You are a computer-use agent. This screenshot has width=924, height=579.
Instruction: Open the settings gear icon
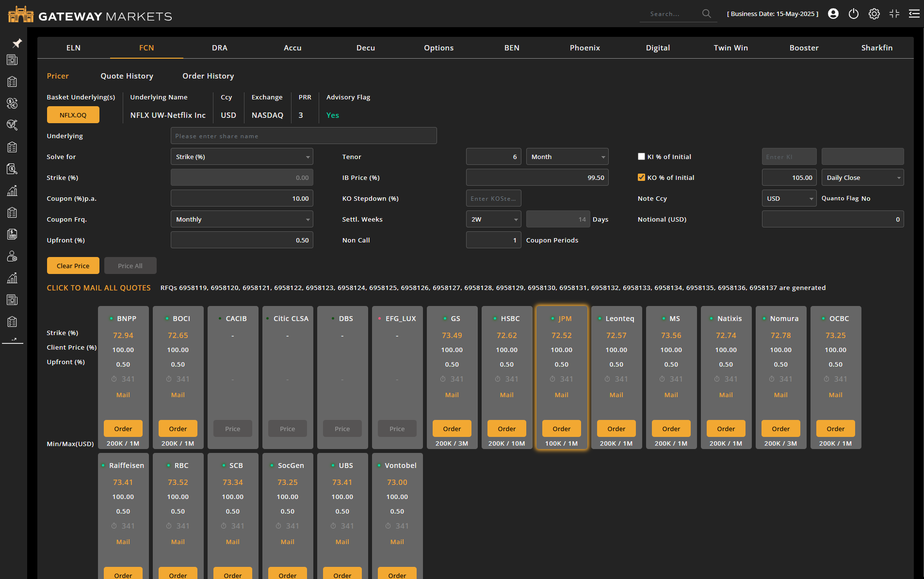(874, 14)
